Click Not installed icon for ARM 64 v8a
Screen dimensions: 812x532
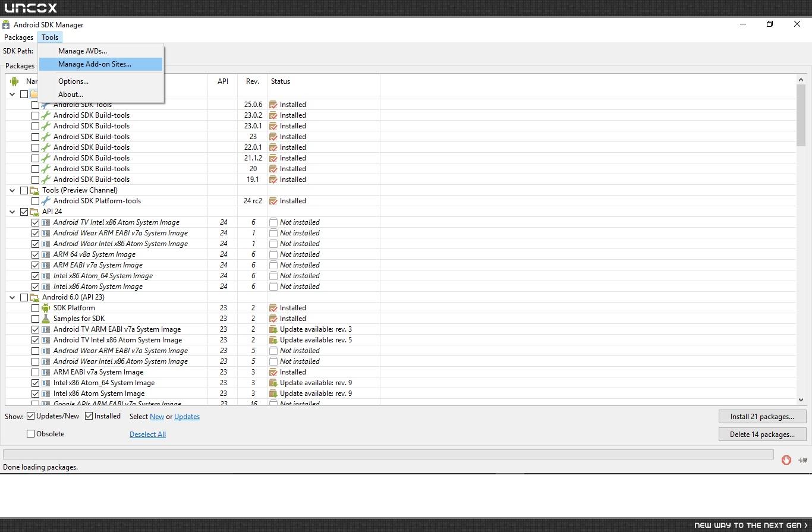(273, 254)
